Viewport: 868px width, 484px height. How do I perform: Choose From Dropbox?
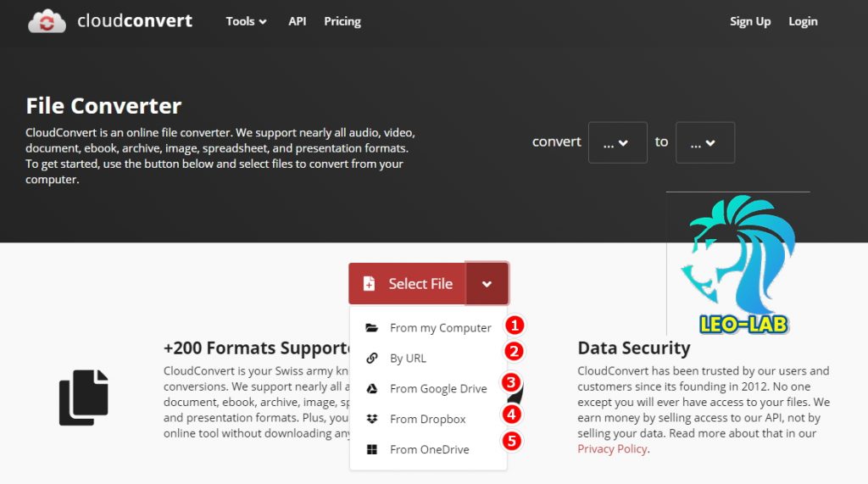428,420
